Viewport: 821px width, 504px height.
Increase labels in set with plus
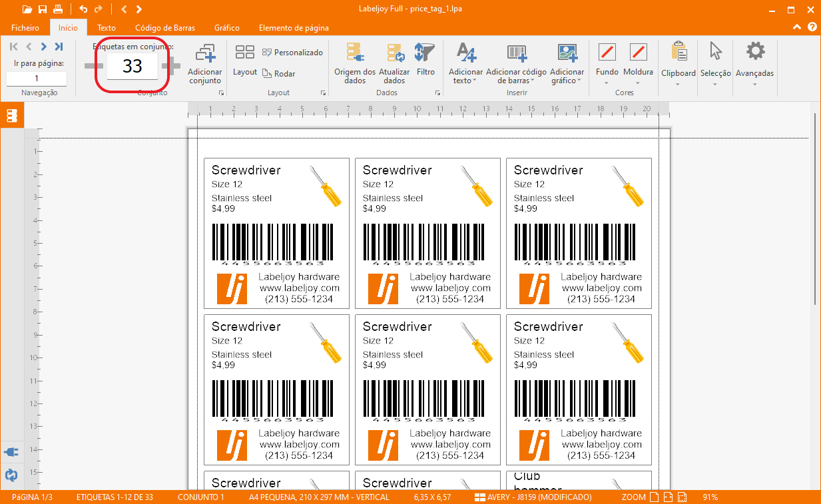(x=171, y=65)
